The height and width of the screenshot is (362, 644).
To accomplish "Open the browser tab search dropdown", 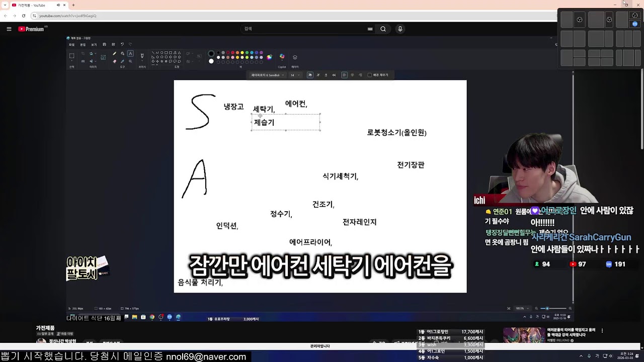I will coord(5,5).
